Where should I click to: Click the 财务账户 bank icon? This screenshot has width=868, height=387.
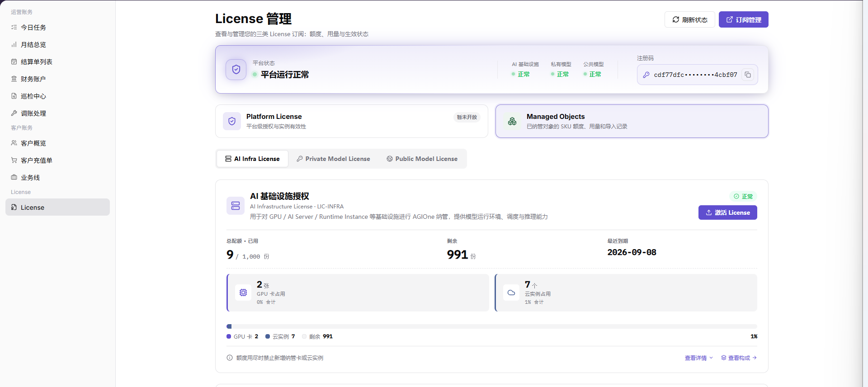[14, 79]
